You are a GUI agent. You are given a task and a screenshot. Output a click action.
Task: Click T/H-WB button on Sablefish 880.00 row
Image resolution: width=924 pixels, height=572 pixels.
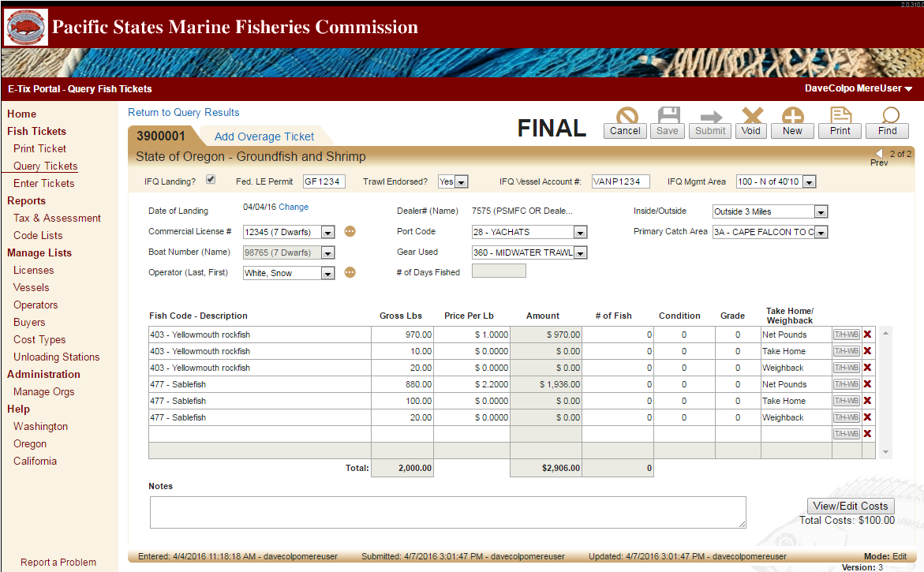point(846,383)
